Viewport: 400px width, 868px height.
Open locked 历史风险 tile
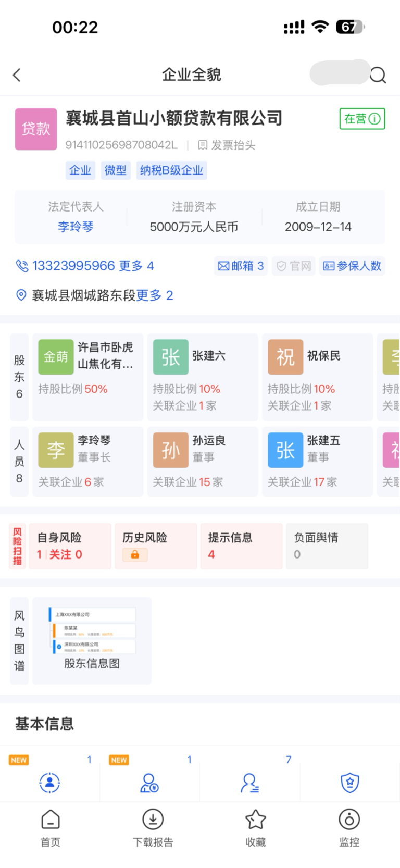[156, 546]
